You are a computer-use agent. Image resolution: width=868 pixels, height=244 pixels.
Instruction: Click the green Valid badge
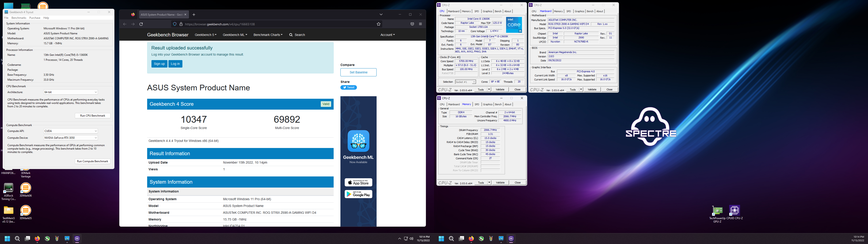(x=326, y=104)
